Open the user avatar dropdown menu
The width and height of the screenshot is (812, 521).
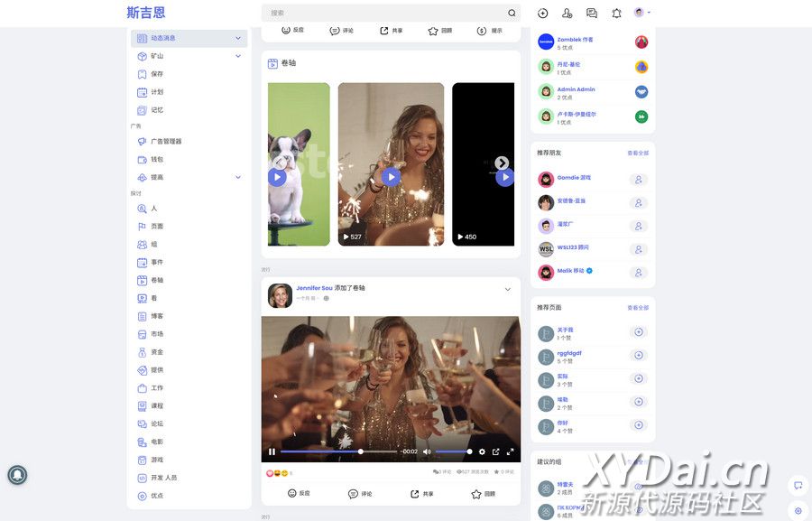[x=642, y=13]
